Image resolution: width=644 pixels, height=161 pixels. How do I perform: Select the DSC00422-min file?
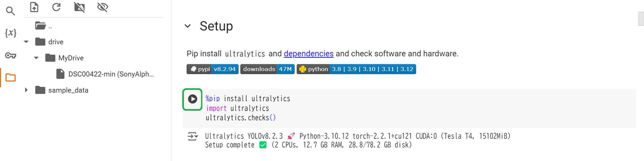(111, 74)
